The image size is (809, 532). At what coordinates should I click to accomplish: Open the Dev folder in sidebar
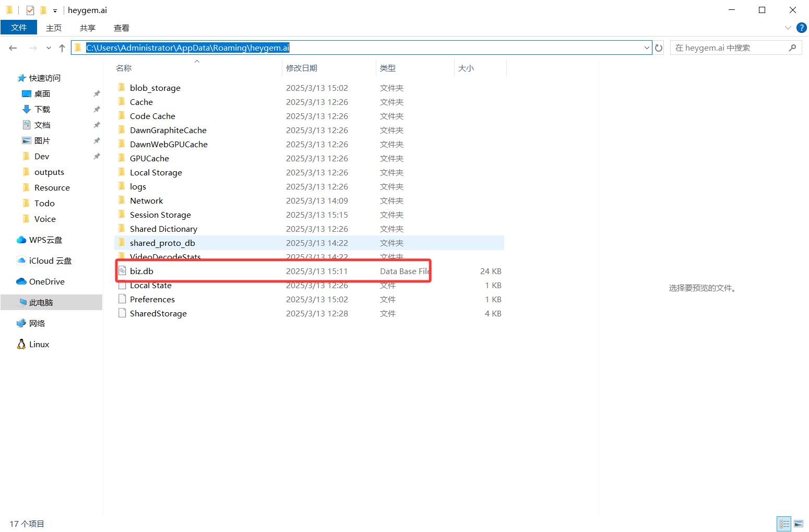tap(42, 156)
